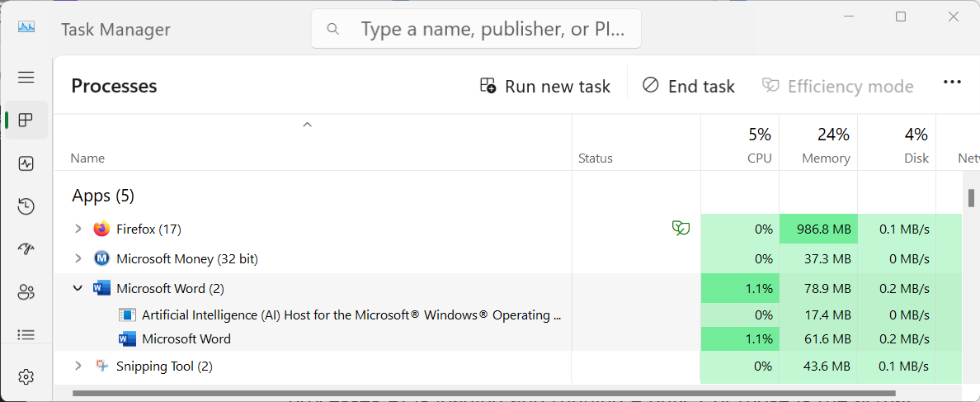This screenshot has height=402, width=980.
Task: Click the Snipping Tool process icon
Action: (x=101, y=366)
